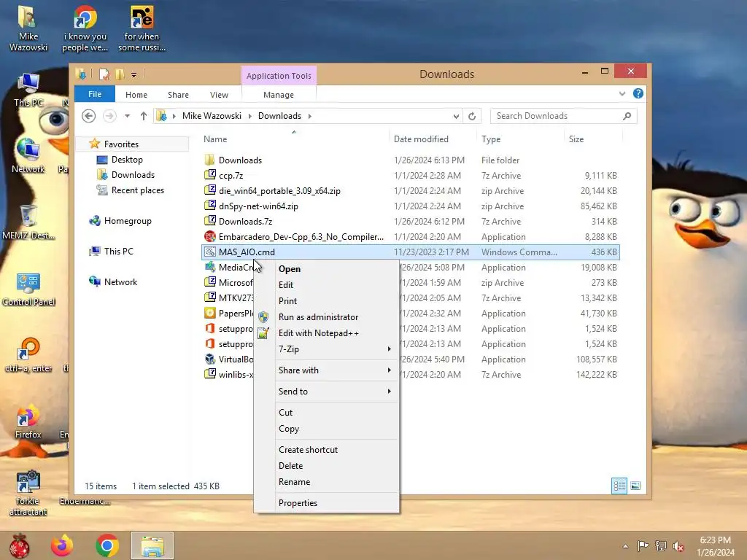Select Recent places in navigation pane
Viewport: 747px width, 560px height.
138,190
